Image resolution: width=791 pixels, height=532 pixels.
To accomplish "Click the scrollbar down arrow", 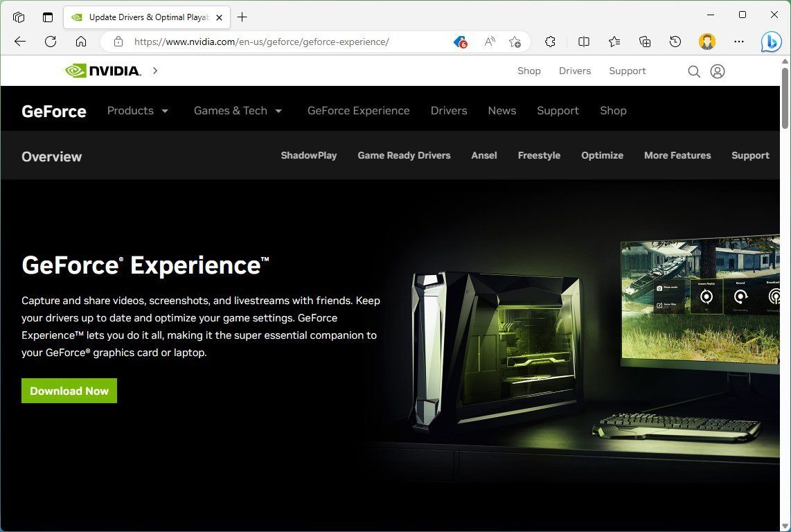I will pyautogui.click(x=785, y=526).
